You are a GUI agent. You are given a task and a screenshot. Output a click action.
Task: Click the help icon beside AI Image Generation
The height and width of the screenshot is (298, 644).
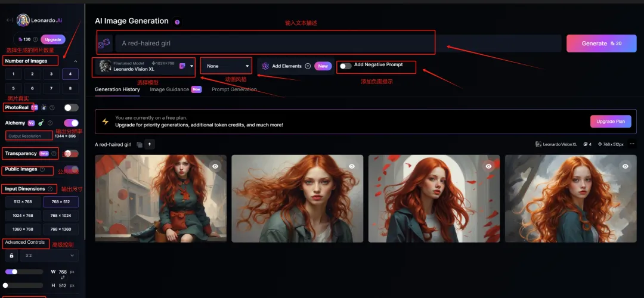pos(177,22)
